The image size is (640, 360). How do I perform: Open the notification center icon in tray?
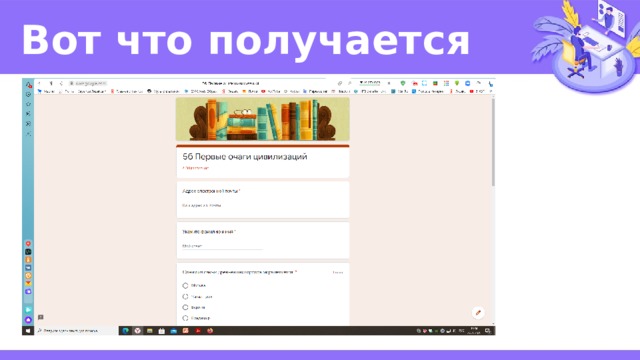pyautogui.click(x=488, y=331)
